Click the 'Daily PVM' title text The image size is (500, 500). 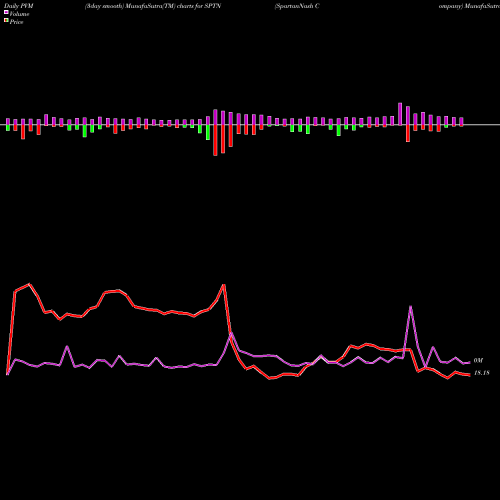[x=19, y=6]
